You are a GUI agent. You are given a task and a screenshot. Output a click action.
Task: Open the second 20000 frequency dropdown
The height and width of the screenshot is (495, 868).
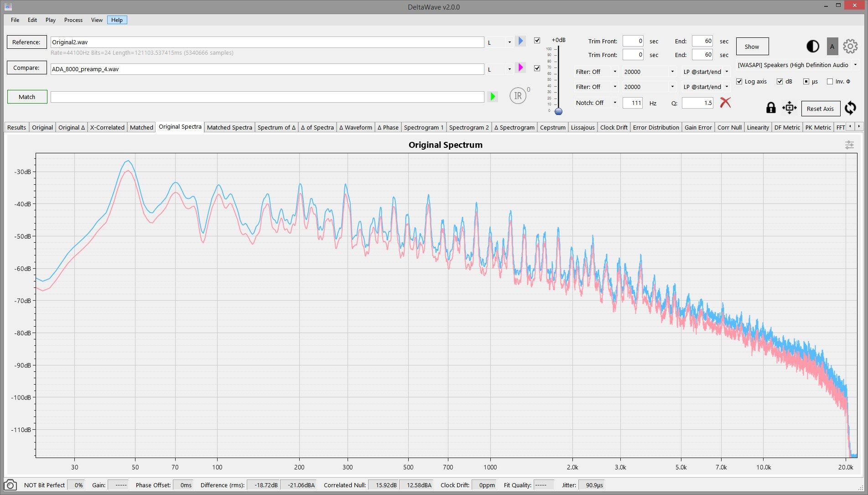pos(649,87)
